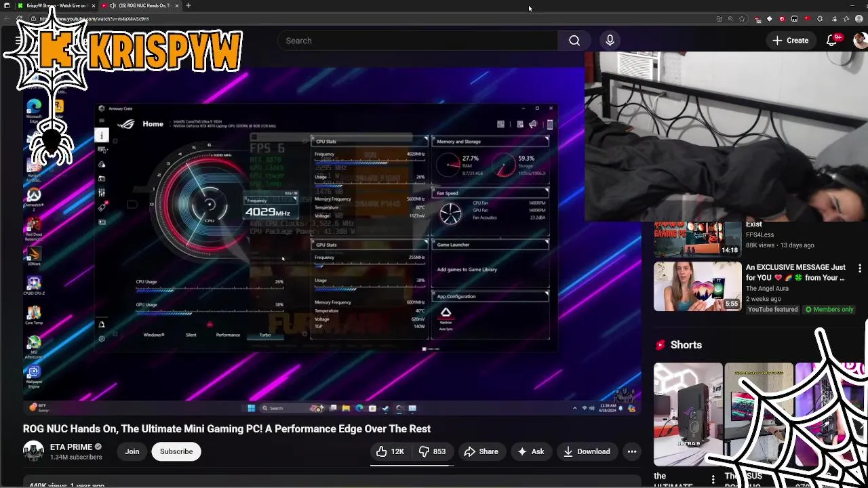Click the Armoury Crate Home info sidebar icon
The height and width of the screenshot is (488, 868).
point(102,136)
